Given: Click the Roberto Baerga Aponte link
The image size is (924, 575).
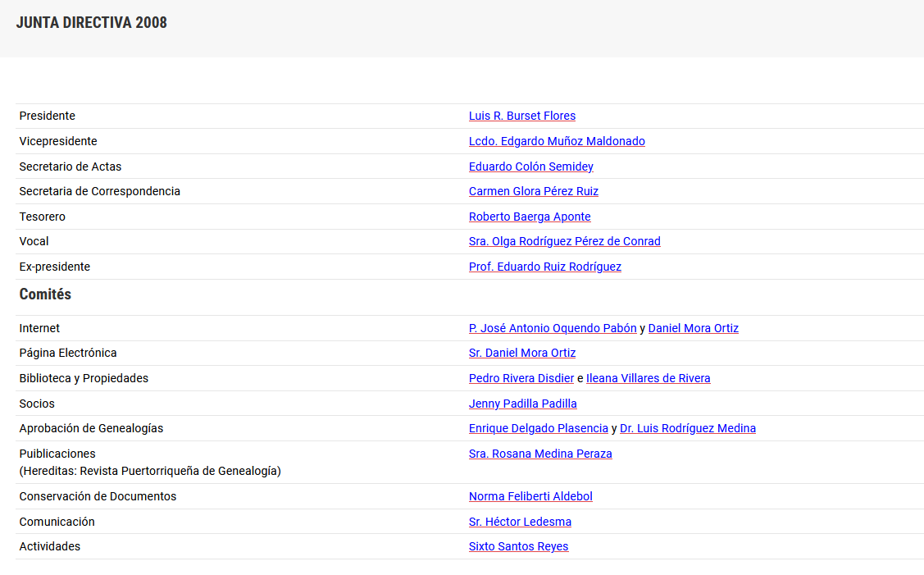Looking at the screenshot, I should click(x=530, y=217).
